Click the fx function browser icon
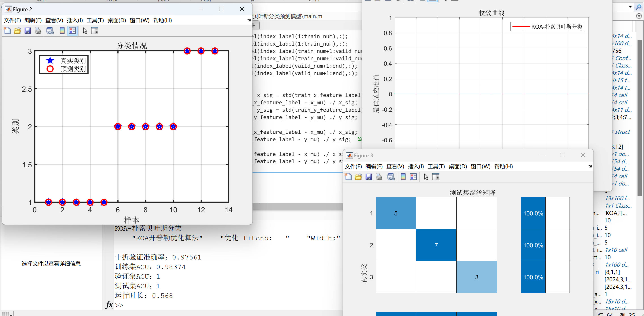This screenshot has height=316, width=644. pyautogui.click(x=109, y=305)
